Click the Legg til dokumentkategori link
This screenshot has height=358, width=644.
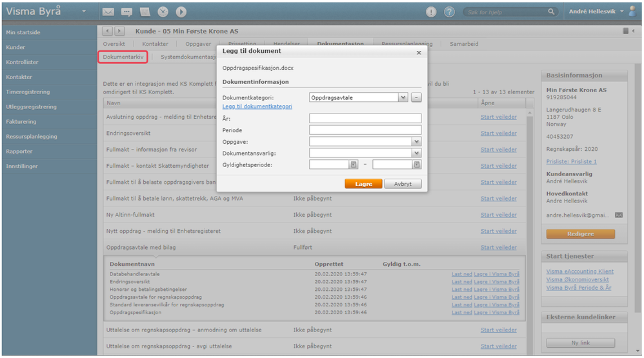coord(257,106)
